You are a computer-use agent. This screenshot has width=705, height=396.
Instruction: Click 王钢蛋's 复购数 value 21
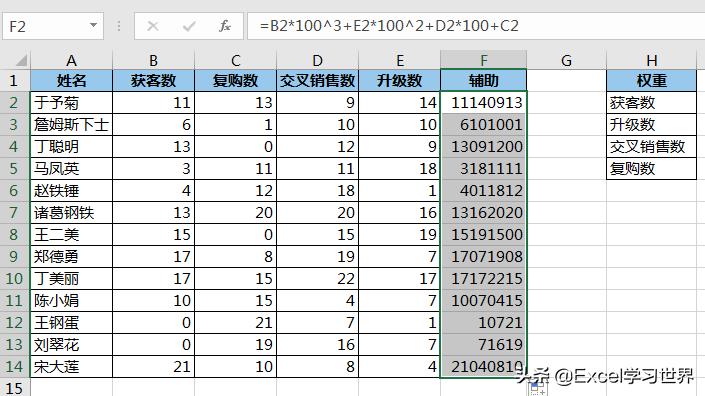coord(236,323)
